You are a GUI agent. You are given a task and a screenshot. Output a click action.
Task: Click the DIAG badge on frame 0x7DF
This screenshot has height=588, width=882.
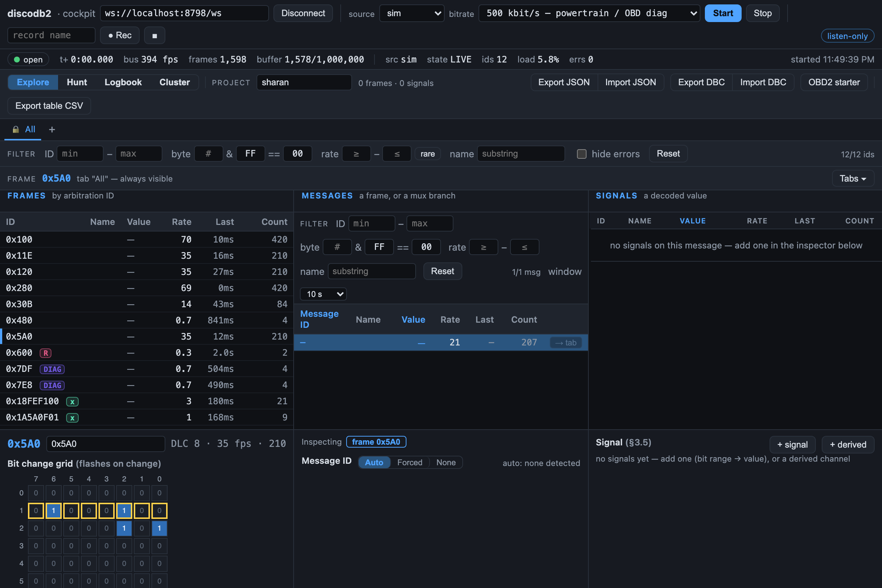click(52, 369)
